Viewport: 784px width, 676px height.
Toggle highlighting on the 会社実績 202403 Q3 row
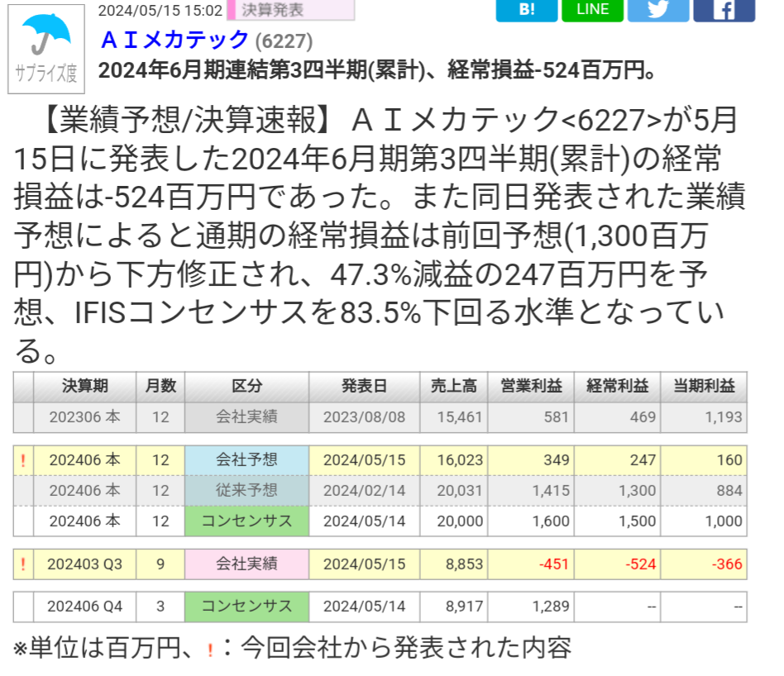coord(248,564)
